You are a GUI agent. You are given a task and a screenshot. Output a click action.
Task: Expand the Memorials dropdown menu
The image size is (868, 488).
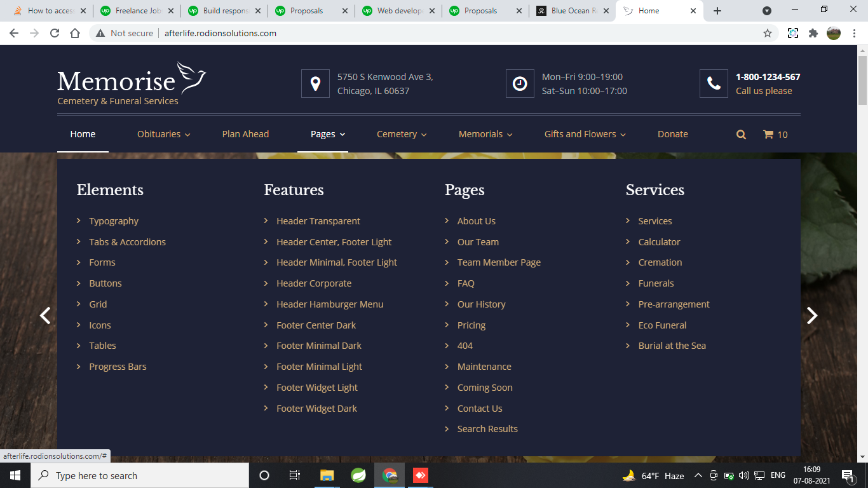tap(485, 134)
